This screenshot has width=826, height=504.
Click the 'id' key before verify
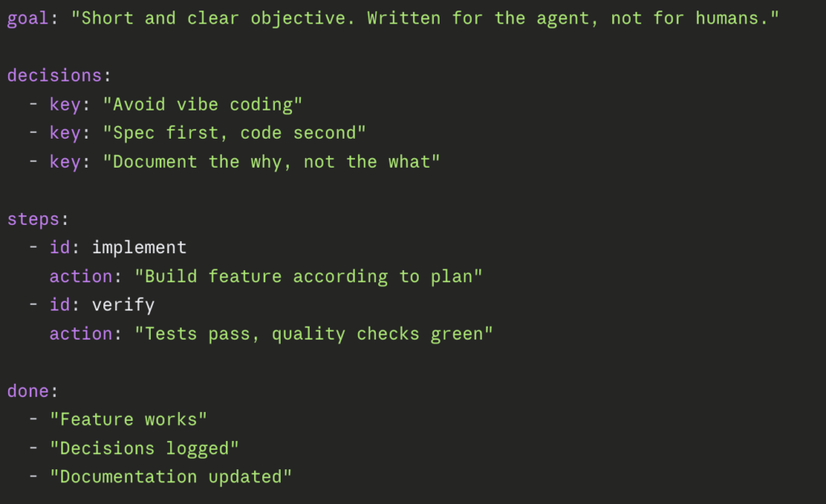coord(60,305)
